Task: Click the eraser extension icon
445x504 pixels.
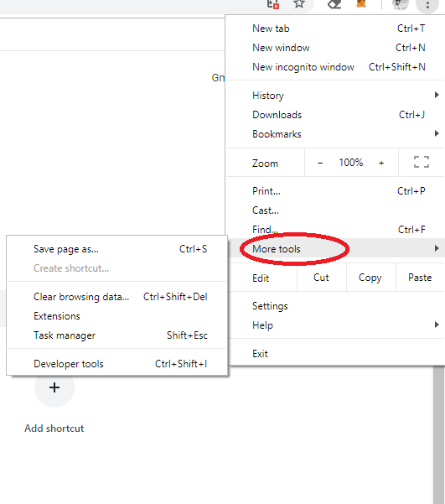Action: [x=334, y=4]
